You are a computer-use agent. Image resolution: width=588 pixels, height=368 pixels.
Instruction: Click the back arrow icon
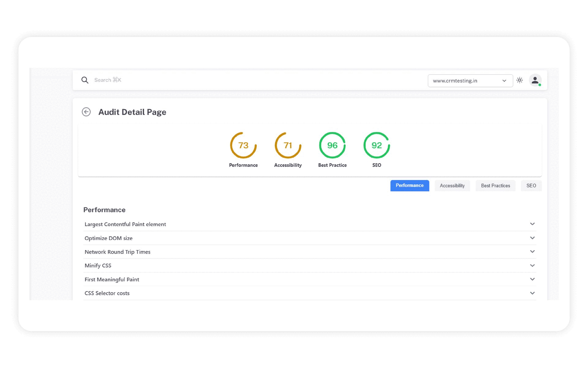click(86, 112)
